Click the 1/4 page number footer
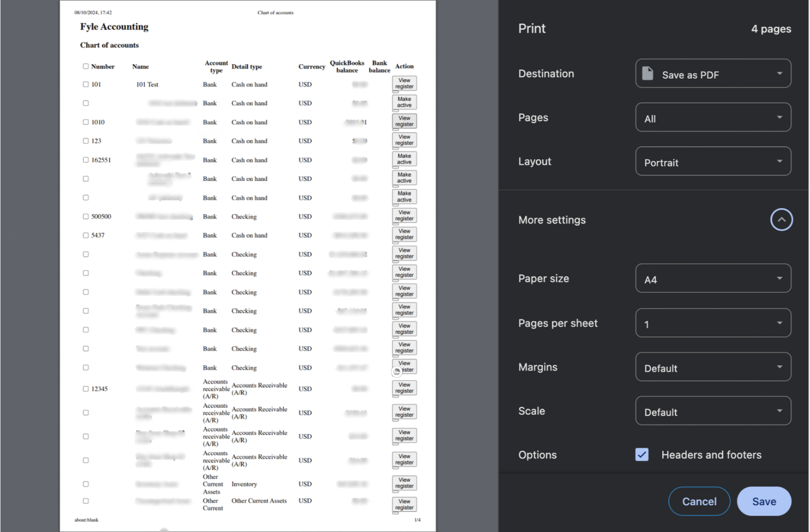This screenshot has height=532, width=810. click(x=418, y=520)
